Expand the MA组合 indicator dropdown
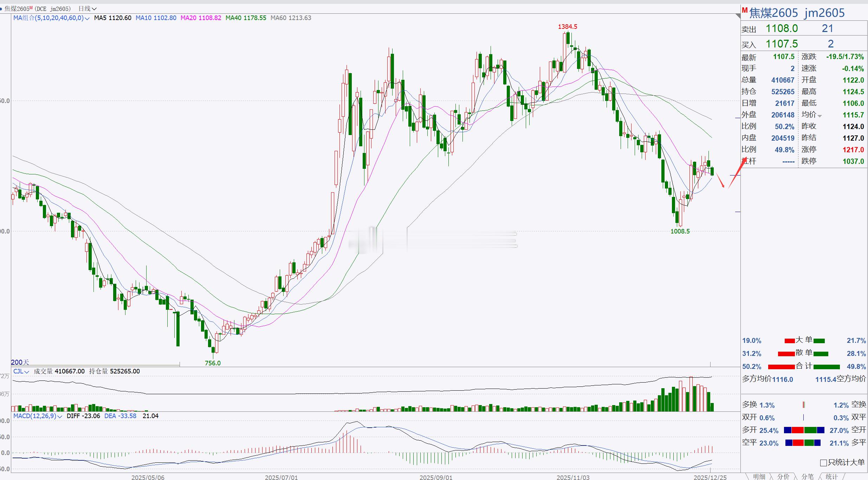Image resolution: width=868 pixels, height=480 pixels. point(86,18)
